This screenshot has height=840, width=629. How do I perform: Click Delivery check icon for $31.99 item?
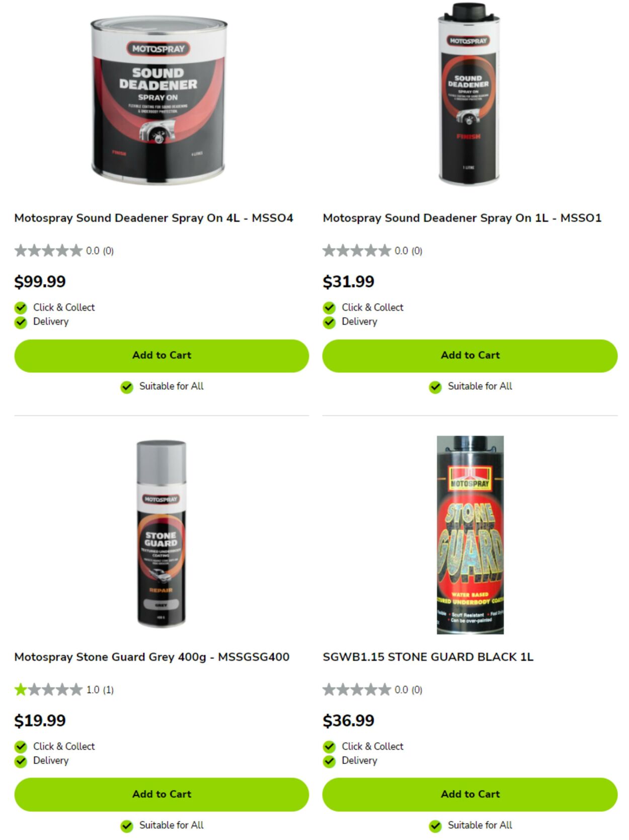coord(329,322)
